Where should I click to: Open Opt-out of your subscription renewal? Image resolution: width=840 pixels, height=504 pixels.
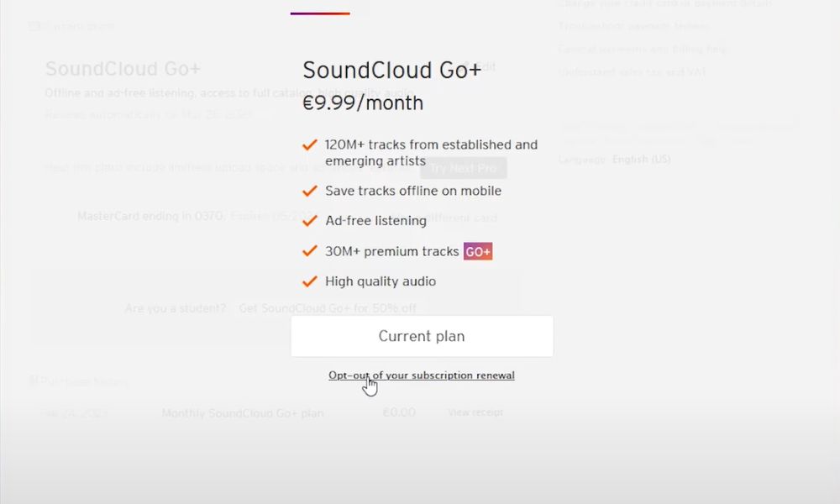[x=422, y=375]
